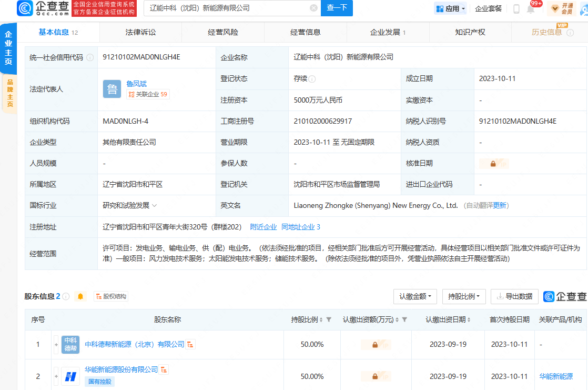
Task: Open the 认缴金额 dropdown
Action: (415, 296)
